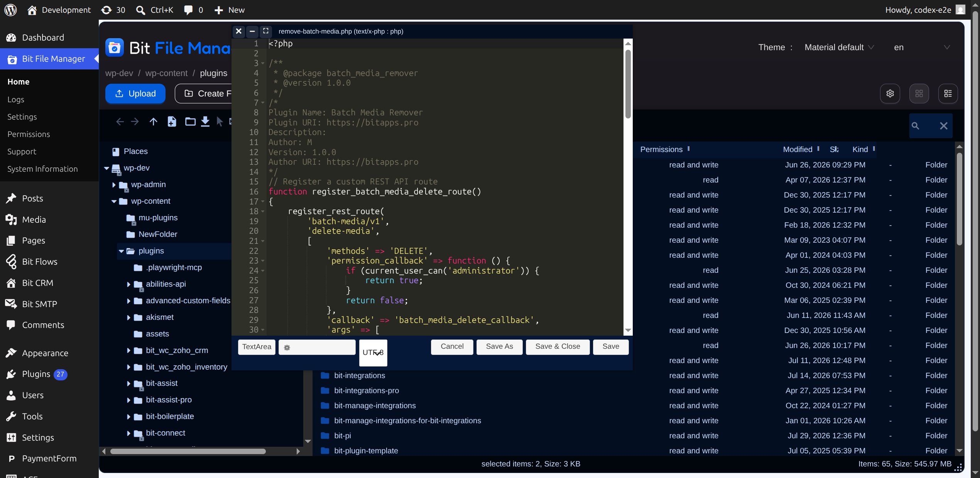Click the Bit File Manager logo icon
This screenshot has height=478, width=980.
(115, 48)
